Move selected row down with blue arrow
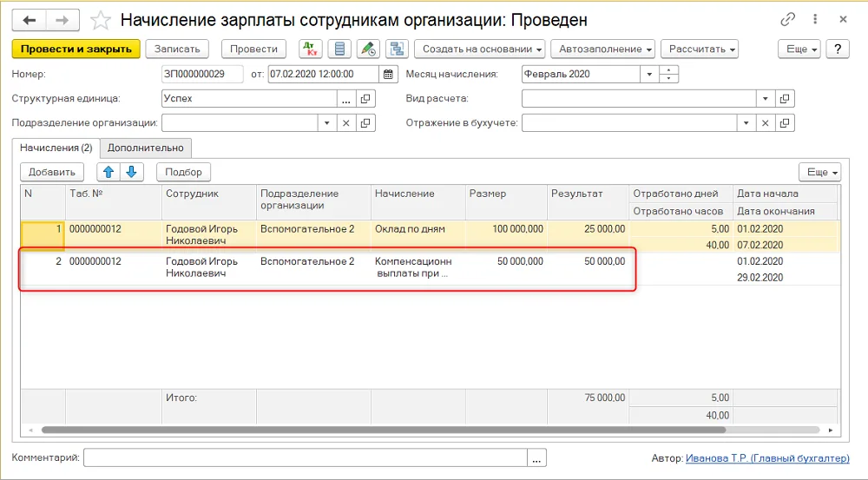 coord(132,172)
